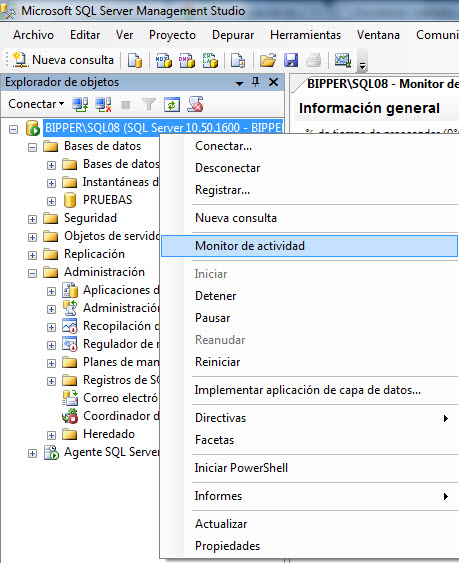
Task: Collapse the Administración folder
Action: 32,273
